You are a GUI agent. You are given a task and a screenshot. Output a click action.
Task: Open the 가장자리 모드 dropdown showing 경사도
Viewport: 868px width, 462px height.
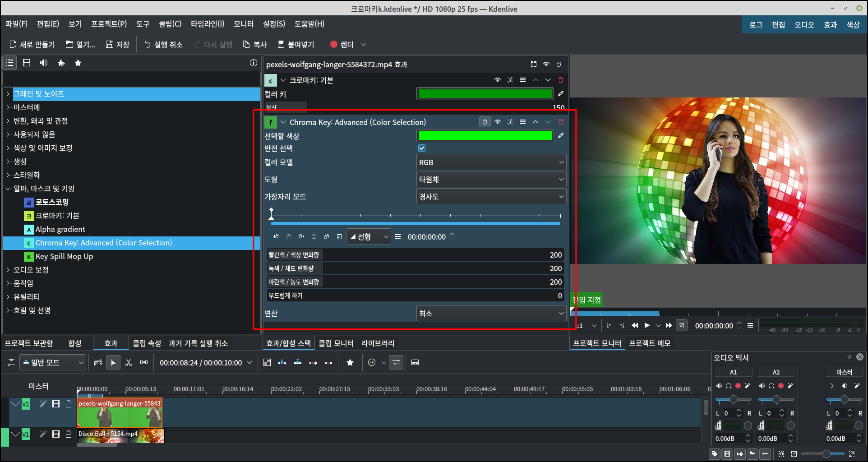[491, 196]
